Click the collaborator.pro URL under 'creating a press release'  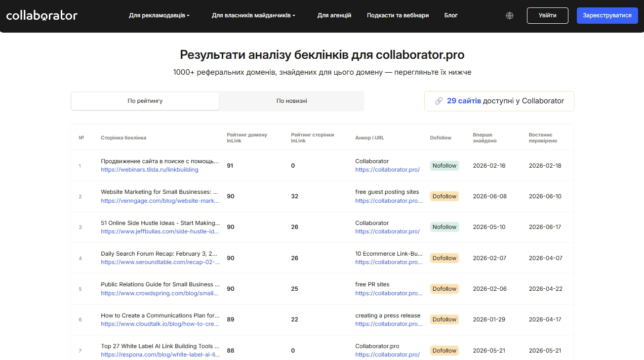coord(389,324)
